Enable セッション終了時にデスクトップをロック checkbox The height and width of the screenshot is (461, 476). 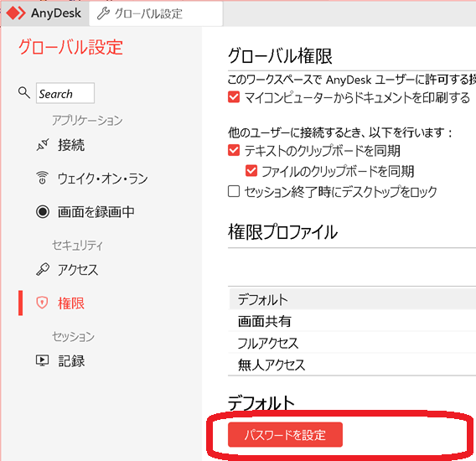pyautogui.click(x=234, y=191)
